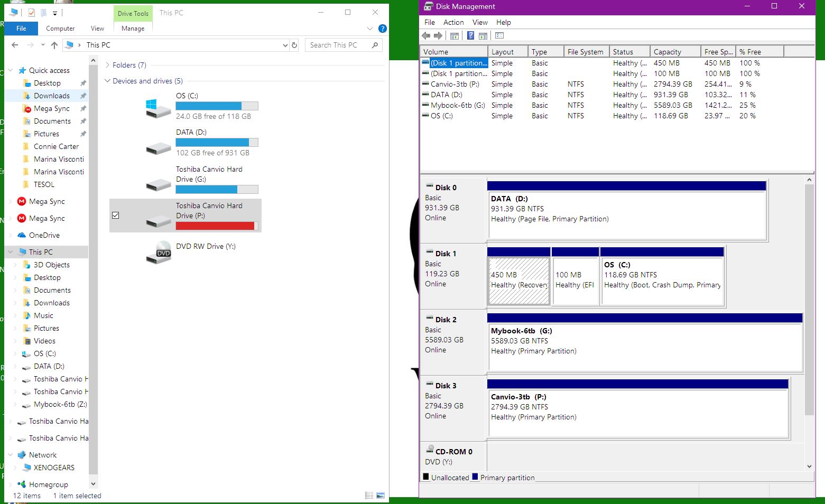Select the OS (C:) Windows drive icon
The height and width of the screenshot is (504, 825).
(x=158, y=108)
